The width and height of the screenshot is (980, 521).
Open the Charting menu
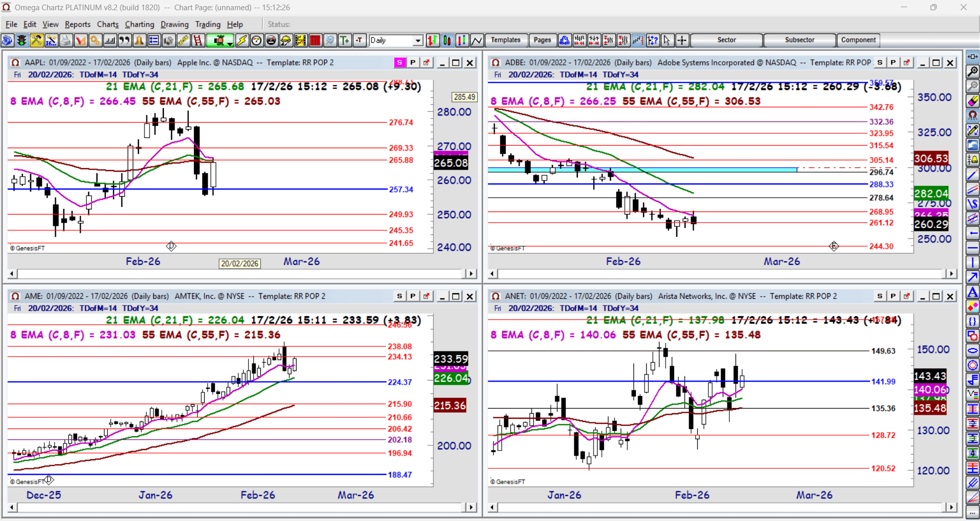pyautogui.click(x=139, y=24)
